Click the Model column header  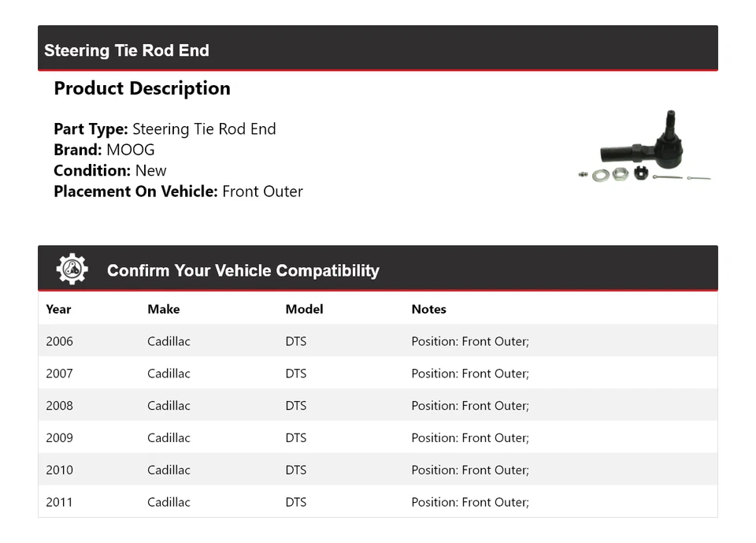click(304, 309)
